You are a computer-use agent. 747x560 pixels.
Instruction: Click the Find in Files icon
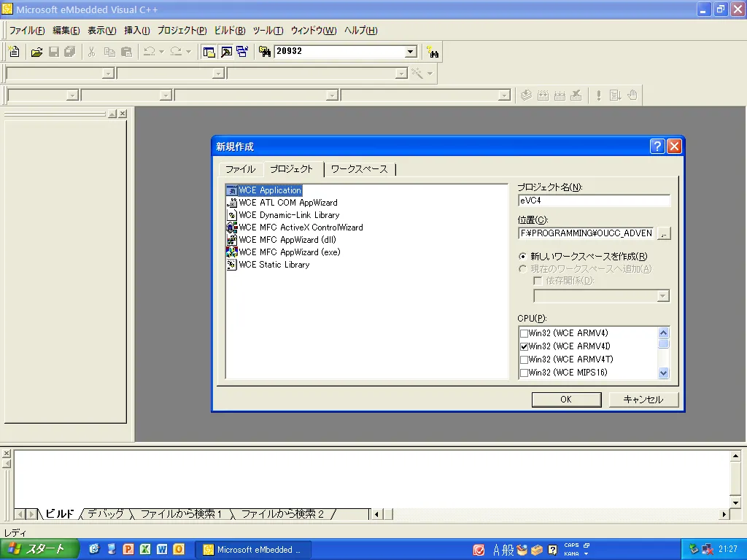(264, 52)
